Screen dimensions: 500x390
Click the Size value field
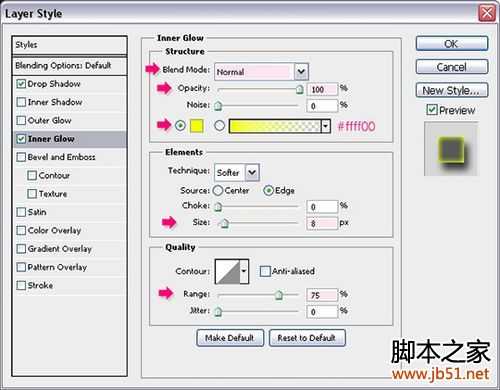tap(322, 223)
